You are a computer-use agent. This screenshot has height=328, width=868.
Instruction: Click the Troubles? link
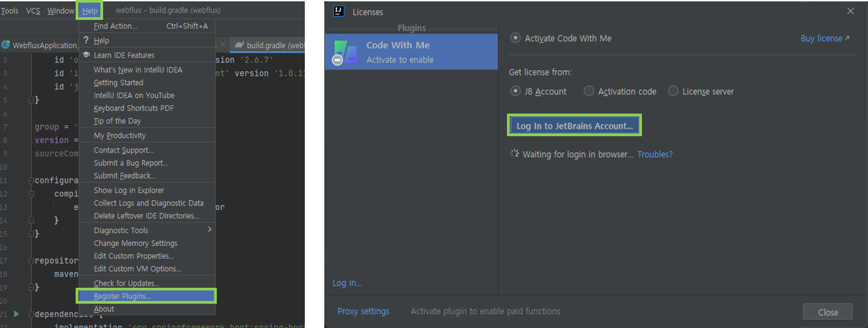(655, 154)
